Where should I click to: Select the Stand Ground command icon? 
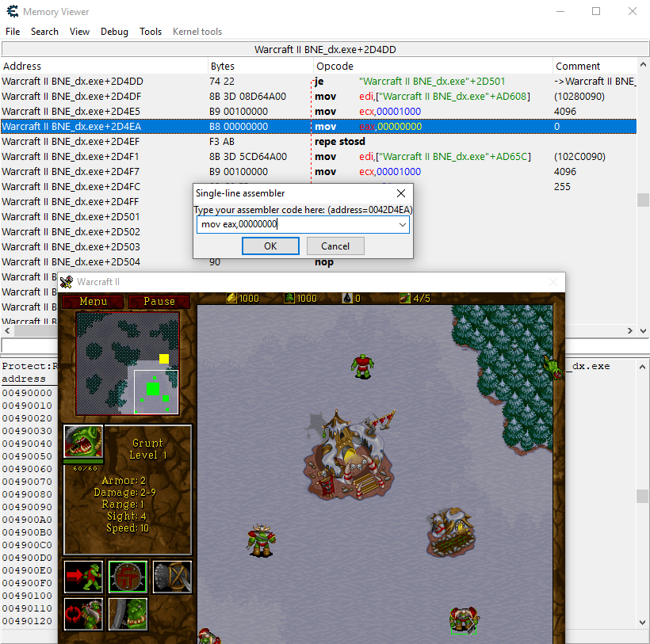[128, 614]
